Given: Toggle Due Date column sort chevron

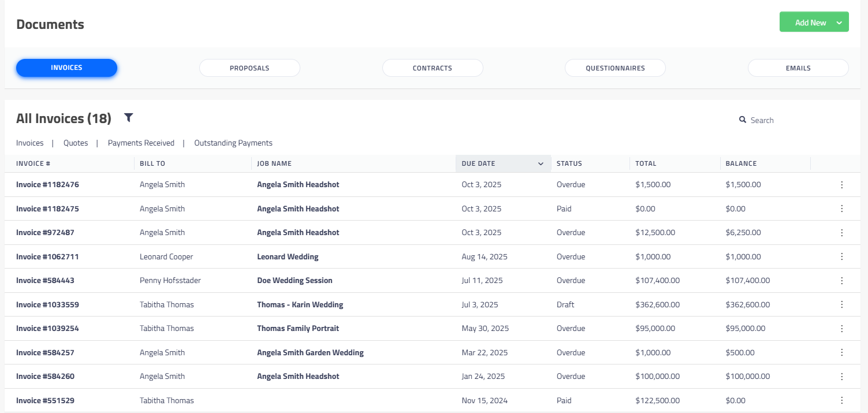Looking at the screenshot, I should (x=541, y=164).
